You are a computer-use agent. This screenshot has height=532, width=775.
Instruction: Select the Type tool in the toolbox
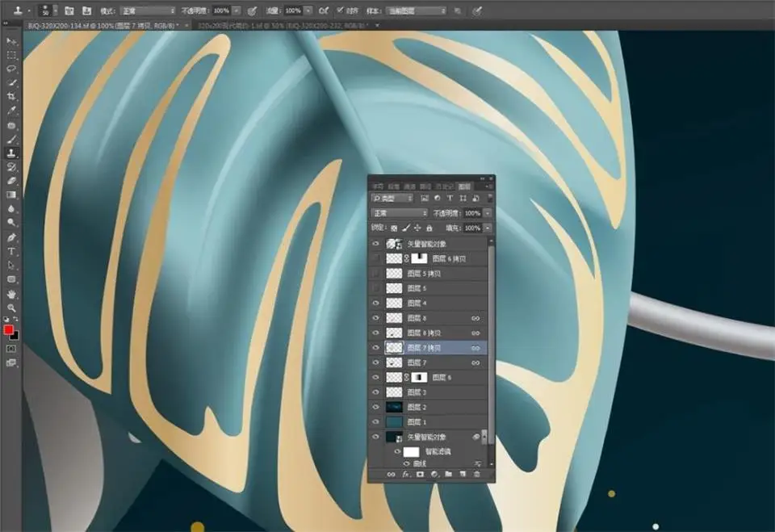pos(12,251)
